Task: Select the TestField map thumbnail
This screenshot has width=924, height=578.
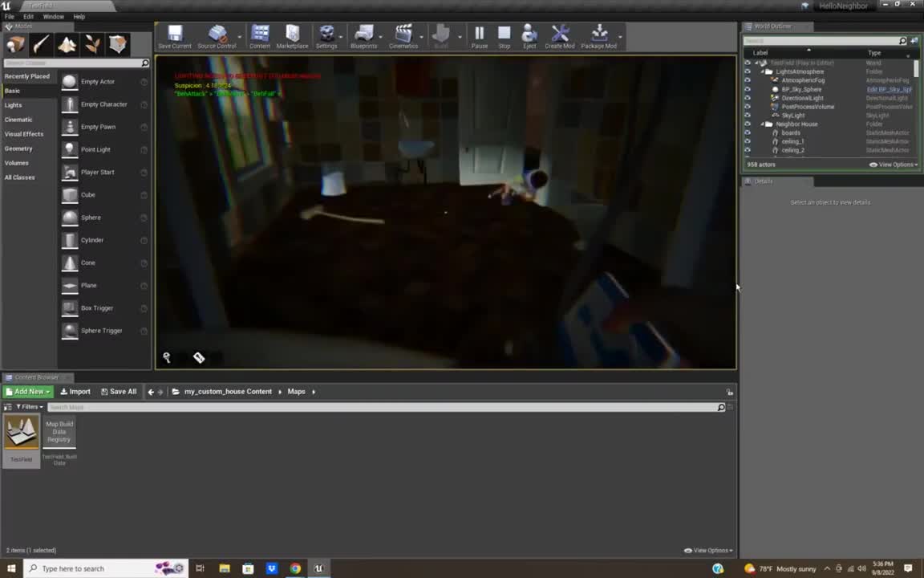Action: point(21,433)
